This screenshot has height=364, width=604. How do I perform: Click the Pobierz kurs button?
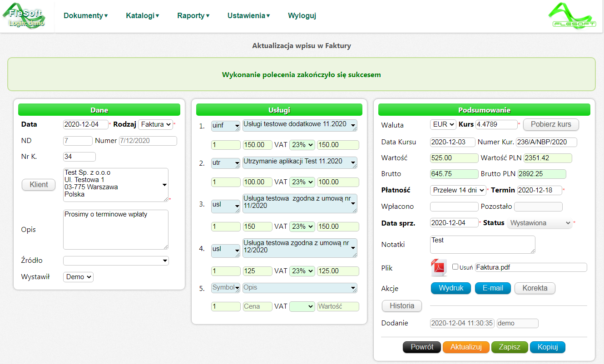click(x=551, y=124)
